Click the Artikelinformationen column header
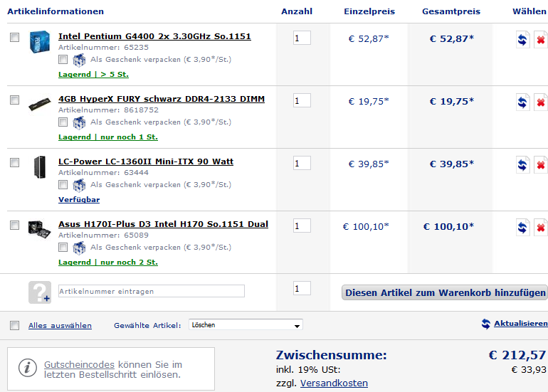Viewport: 548px width, 392px height. (x=56, y=11)
